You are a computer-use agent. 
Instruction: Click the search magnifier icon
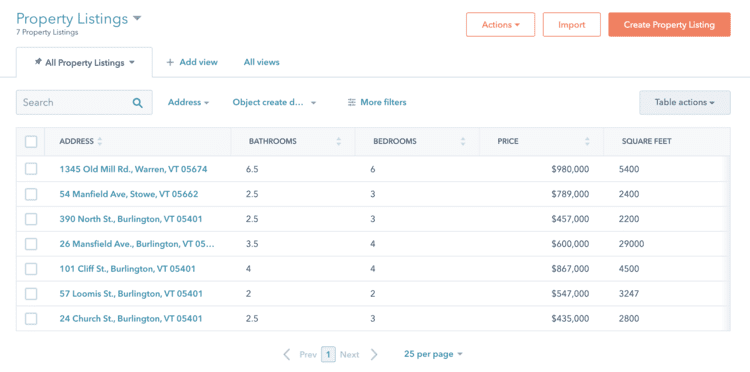click(x=137, y=102)
